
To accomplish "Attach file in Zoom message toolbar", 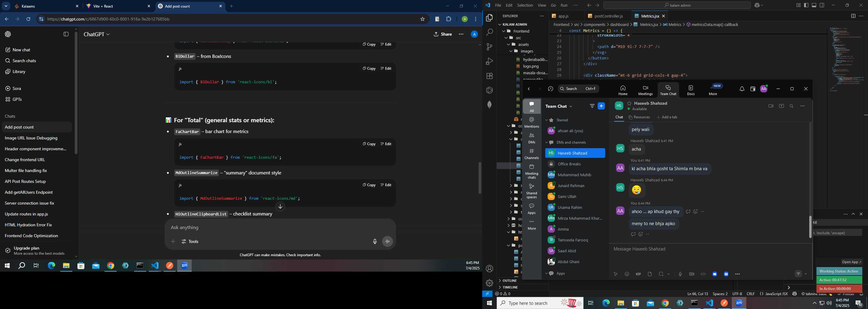I will [650, 274].
